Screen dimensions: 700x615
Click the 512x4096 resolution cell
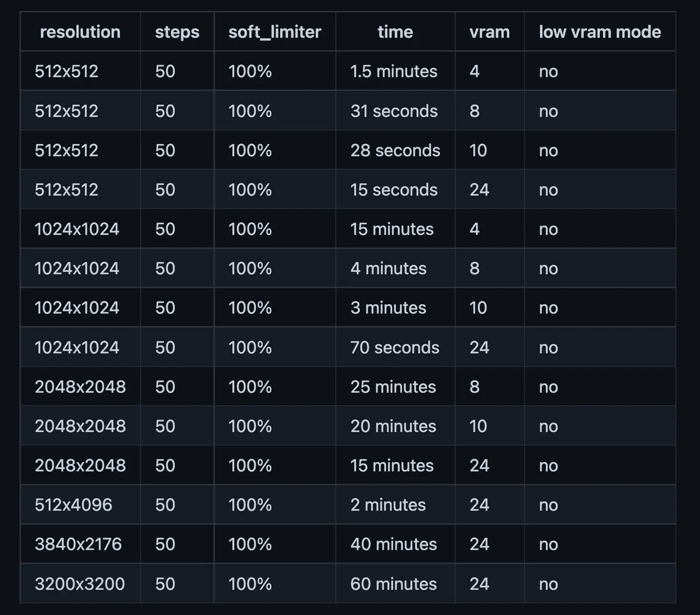[x=80, y=505]
